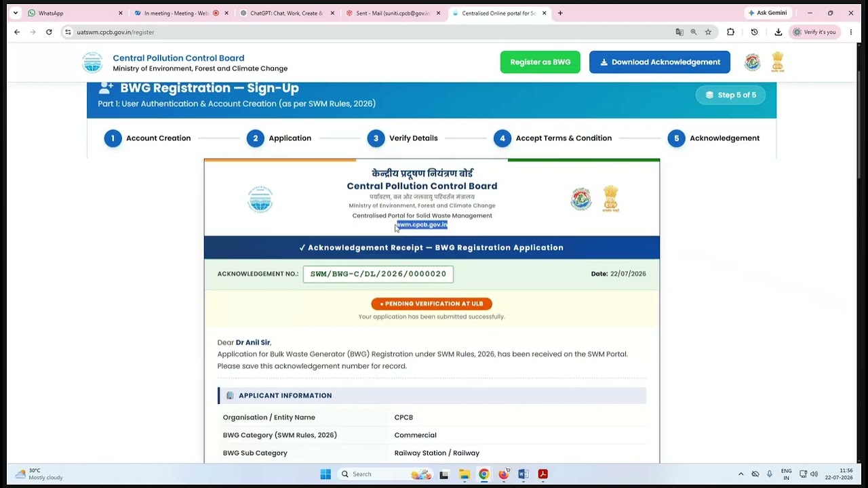The width and height of the screenshot is (868, 488).
Task: Click Register as BWG button
Action: [540, 62]
